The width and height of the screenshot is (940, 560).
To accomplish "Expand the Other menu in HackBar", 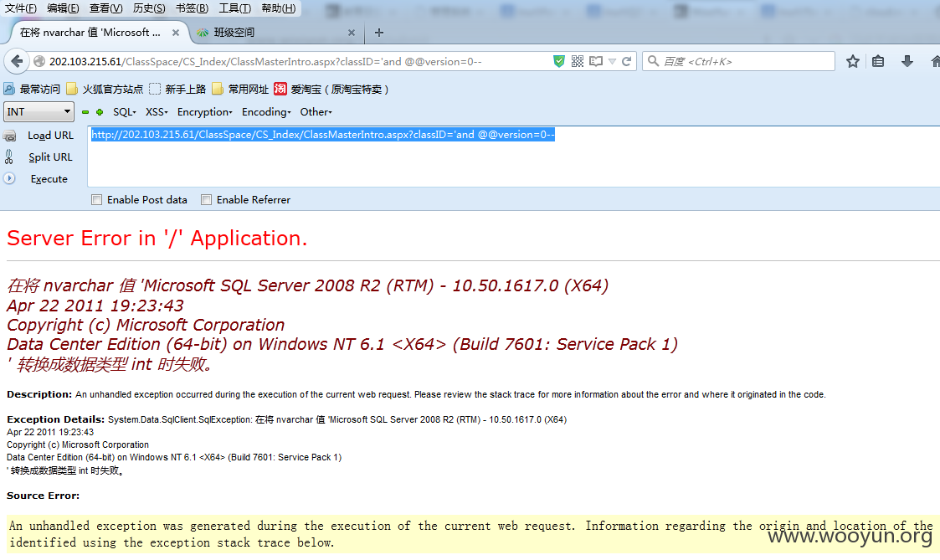I will pyautogui.click(x=316, y=112).
